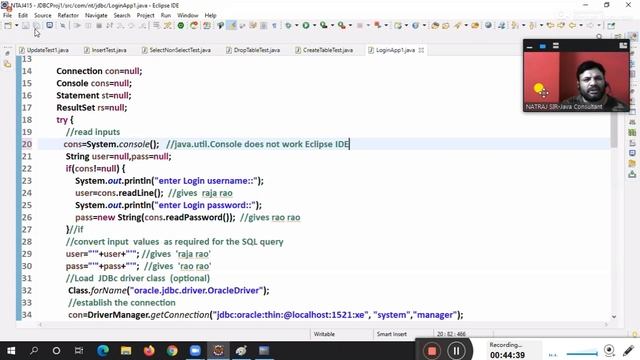Click the red-green refresh build icon

click(194, 25)
